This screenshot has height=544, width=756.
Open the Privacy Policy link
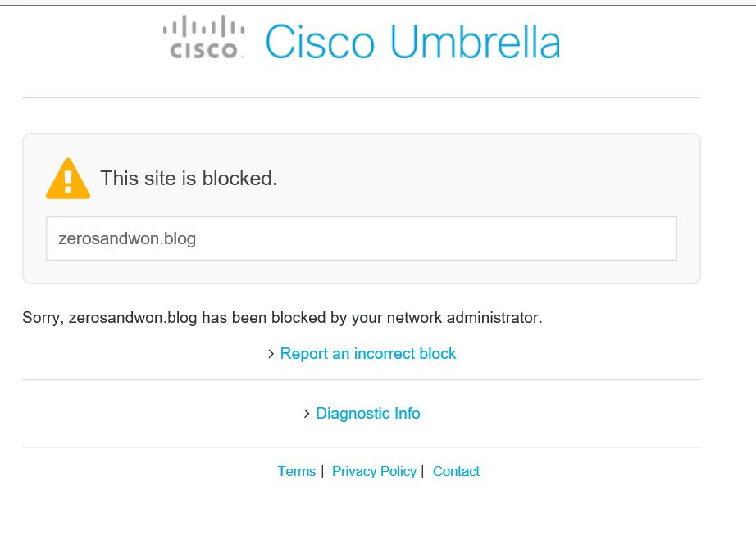[374, 471]
